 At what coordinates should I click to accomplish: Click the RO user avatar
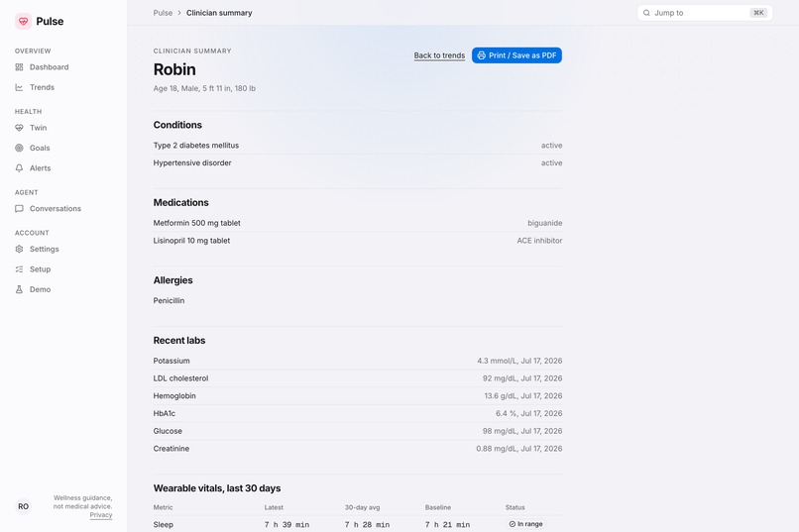pos(24,506)
